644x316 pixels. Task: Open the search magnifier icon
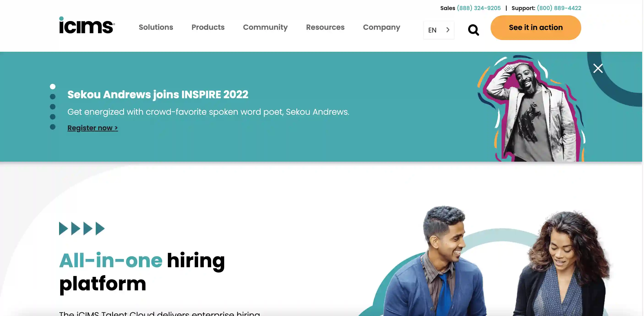point(473,30)
